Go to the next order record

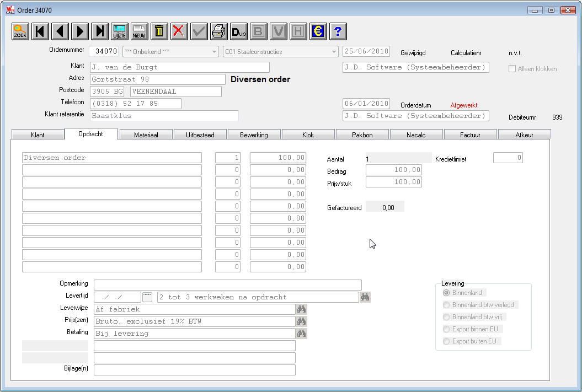tap(80, 31)
